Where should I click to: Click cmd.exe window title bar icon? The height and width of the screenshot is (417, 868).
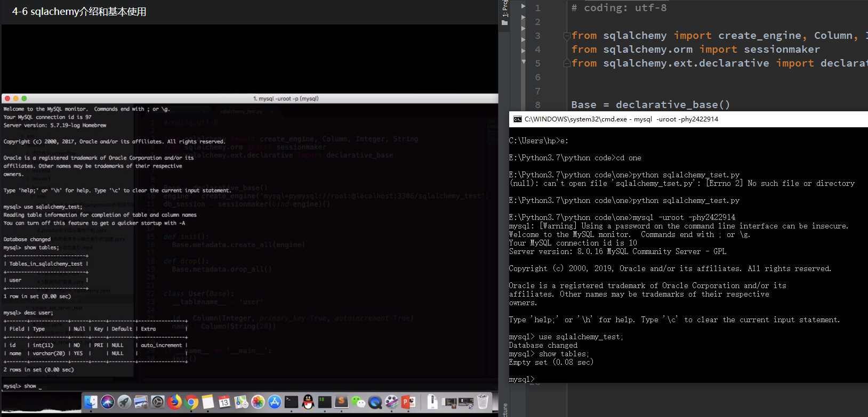click(517, 119)
